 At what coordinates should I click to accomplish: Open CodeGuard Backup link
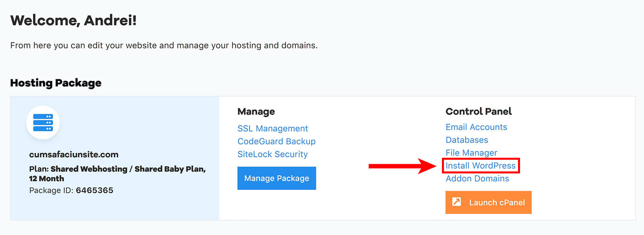pos(277,141)
